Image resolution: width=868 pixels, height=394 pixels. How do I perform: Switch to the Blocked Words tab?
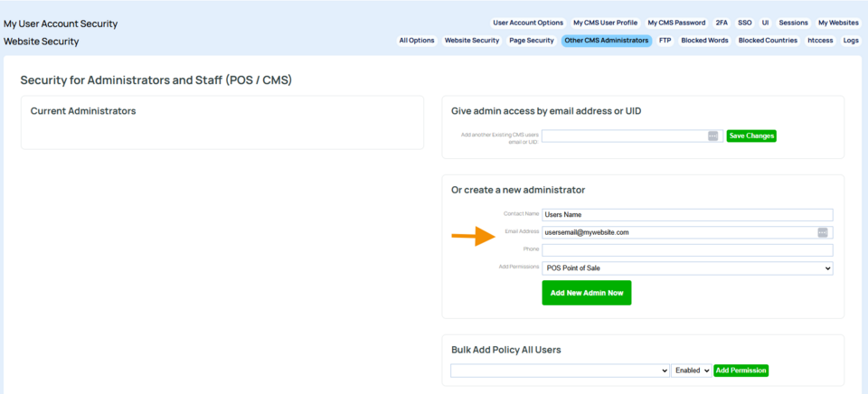(704, 41)
